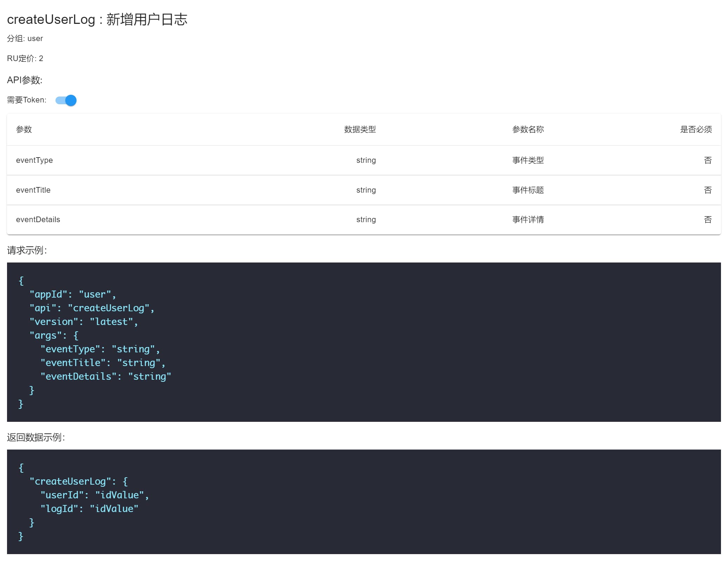Click the "logId": "idValue" response line
This screenshot has height=565, width=728.
[90, 509]
